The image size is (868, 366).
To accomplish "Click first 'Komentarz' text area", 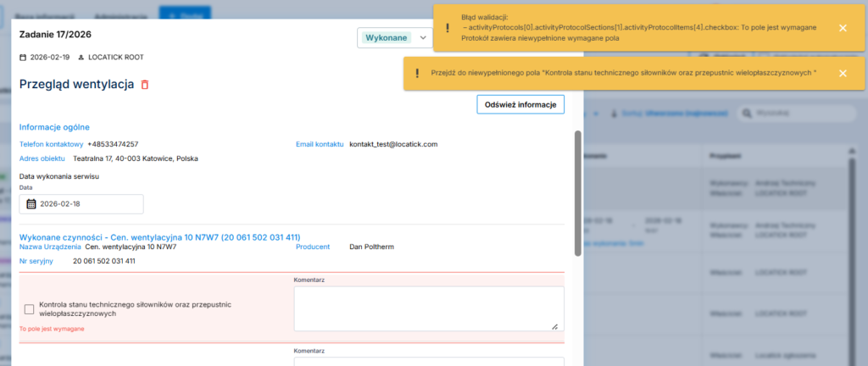I will [428, 308].
